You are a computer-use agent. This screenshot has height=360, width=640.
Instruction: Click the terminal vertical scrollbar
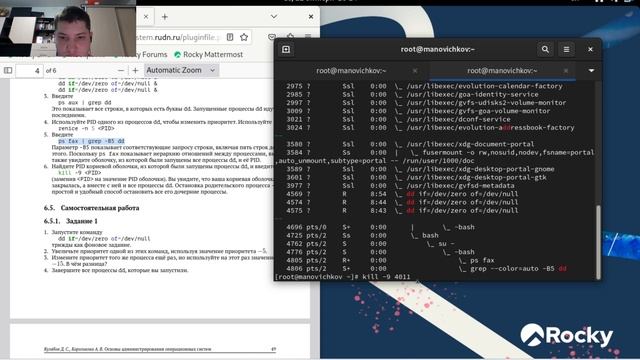click(x=598, y=241)
